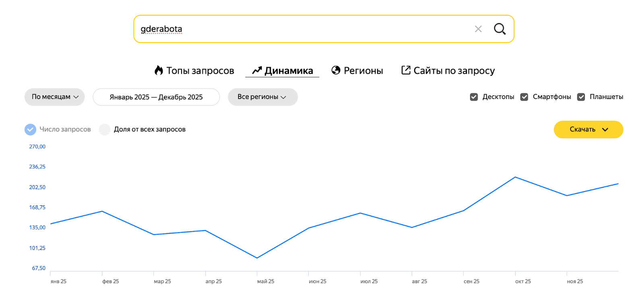Open the По месяцам grouping dropdown

55,97
